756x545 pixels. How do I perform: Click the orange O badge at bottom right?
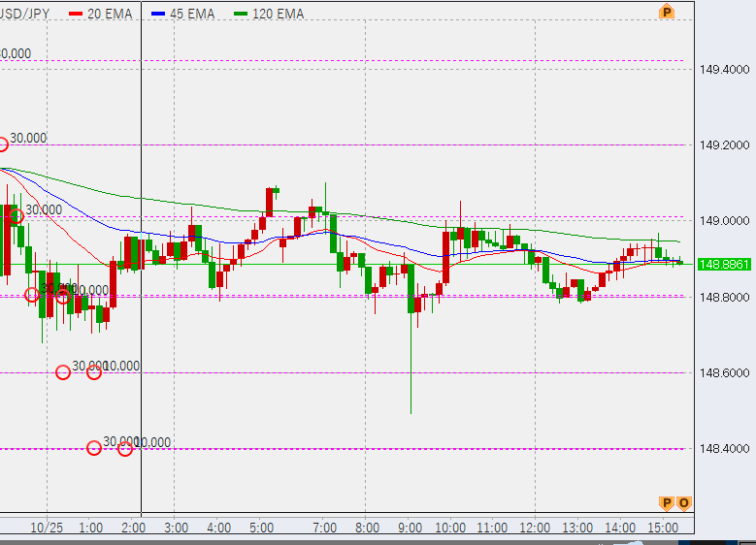click(684, 502)
